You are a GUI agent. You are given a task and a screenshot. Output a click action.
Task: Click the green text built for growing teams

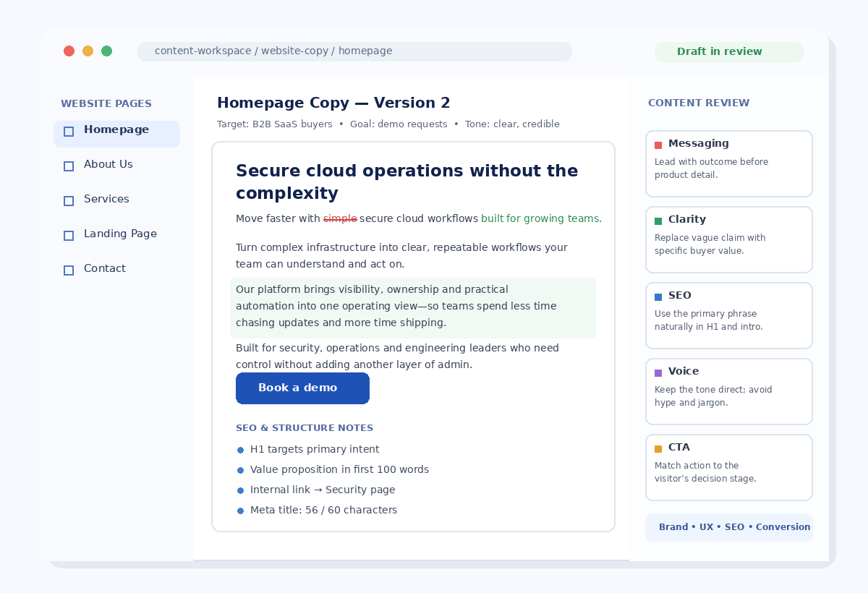541,219
